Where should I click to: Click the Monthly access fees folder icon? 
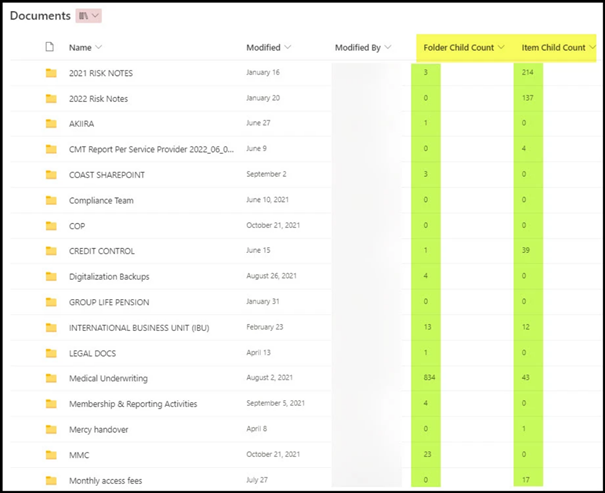pyautogui.click(x=51, y=480)
